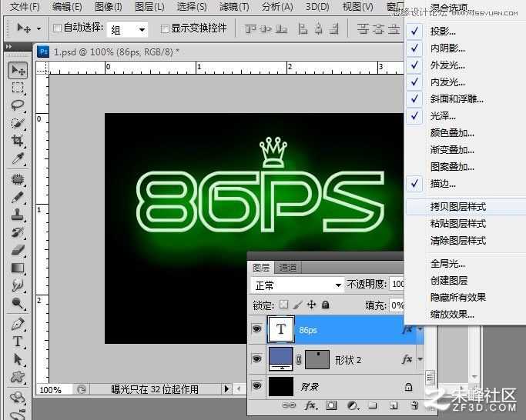Click add layer style fx button at panel bottom
Viewport: 526px width, 420px height.
[x=311, y=405]
